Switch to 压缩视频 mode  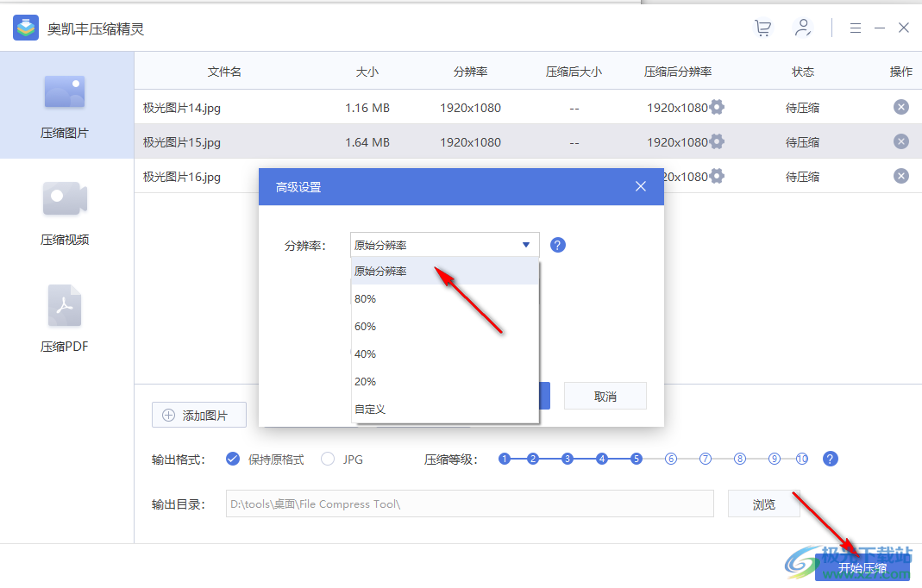(65, 213)
